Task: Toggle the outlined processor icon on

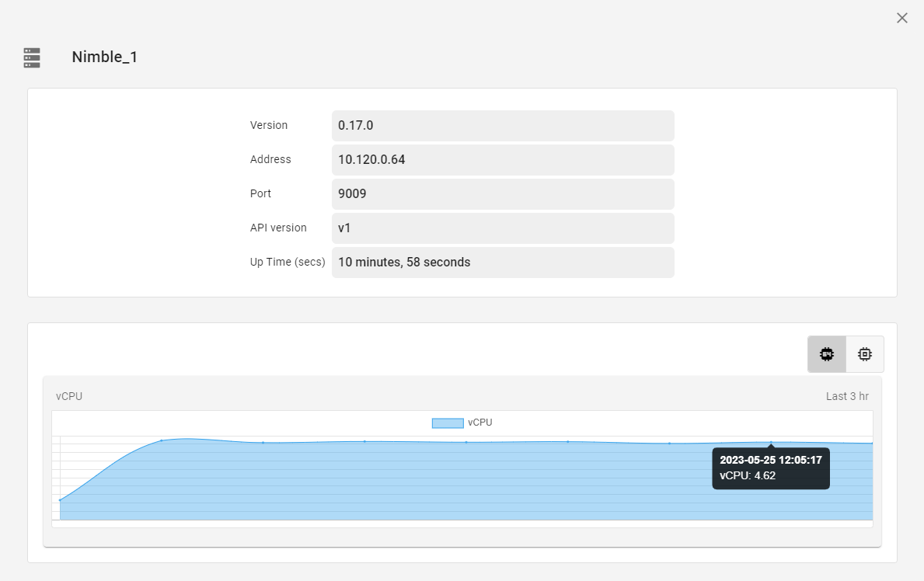Action: (x=864, y=353)
